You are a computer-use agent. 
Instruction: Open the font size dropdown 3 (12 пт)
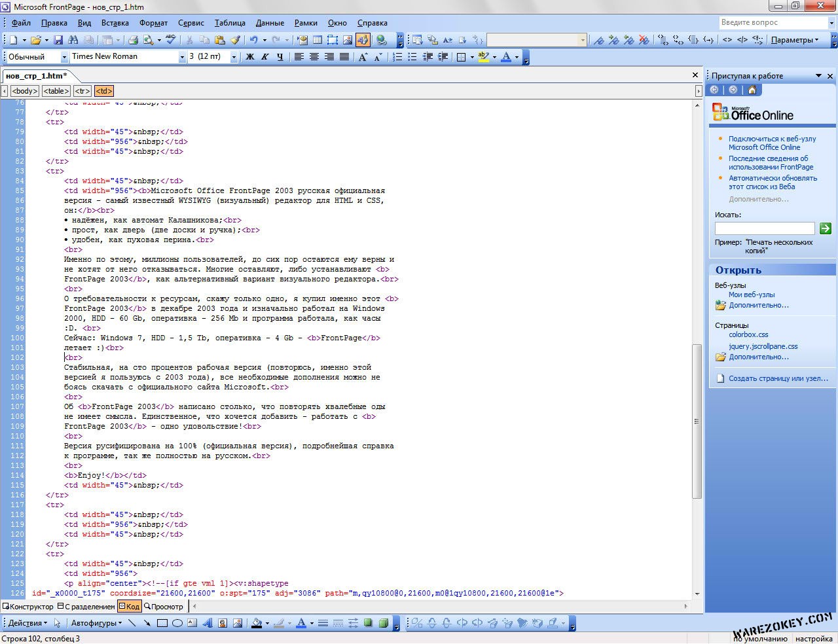tap(234, 57)
